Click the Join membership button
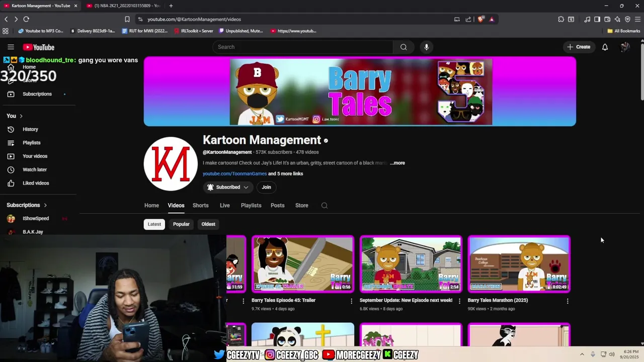The image size is (644, 362). pos(266,187)
